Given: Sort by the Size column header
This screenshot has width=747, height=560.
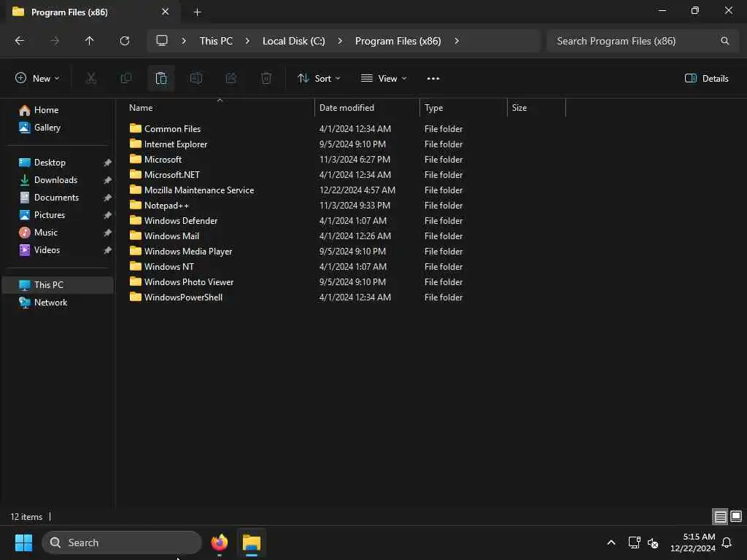Looking at the screenshot, I should pyautogui.click(x=536, y=108).
